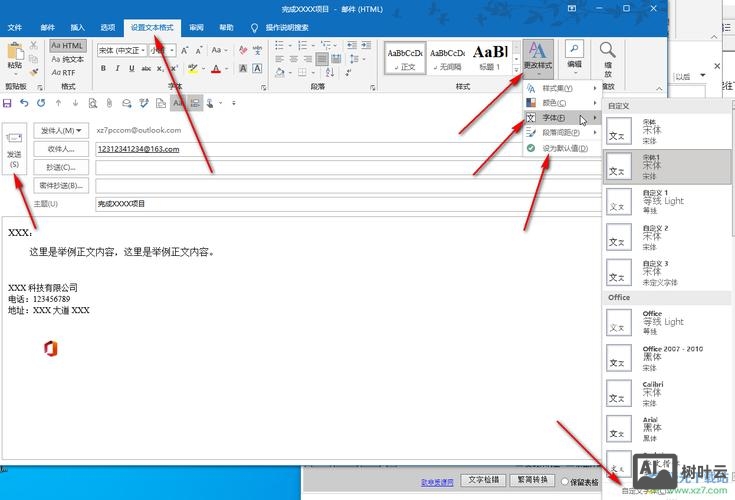Click the center alignment icon
Screen dimensions: 735x500
point(293,59)
